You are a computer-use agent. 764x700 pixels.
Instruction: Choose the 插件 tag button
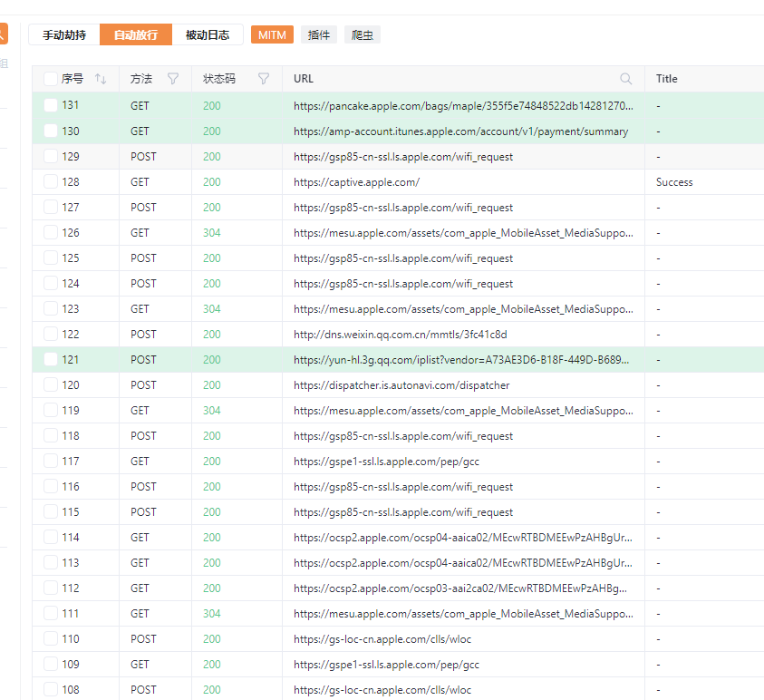pos(319,34)
